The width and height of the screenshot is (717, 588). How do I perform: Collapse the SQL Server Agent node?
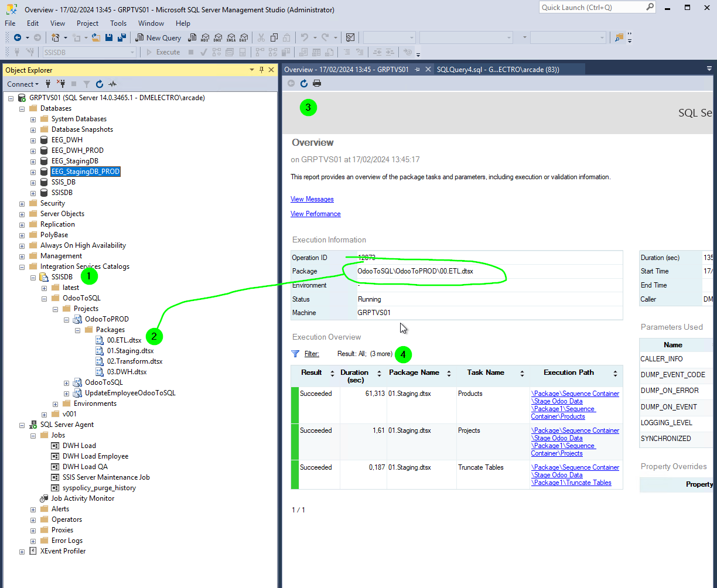[x=22, y=425]
